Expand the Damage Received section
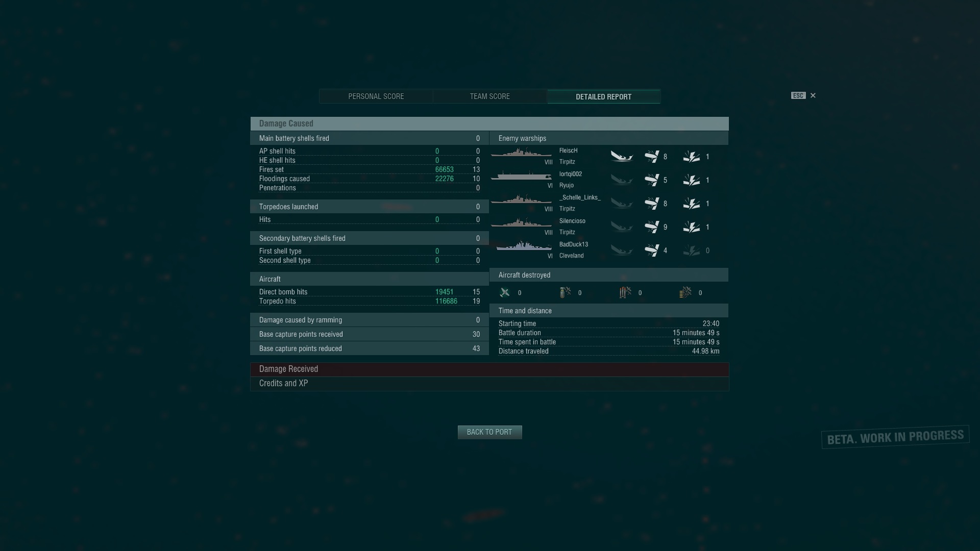The height and width of the screenshot is (551, 980). tap(489, 369)
